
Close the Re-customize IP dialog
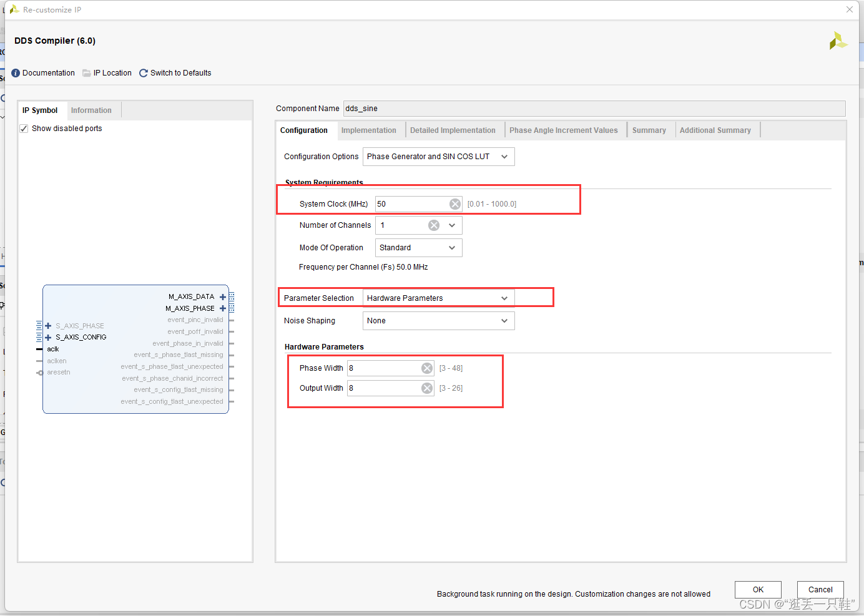click(x=850, y=9)
